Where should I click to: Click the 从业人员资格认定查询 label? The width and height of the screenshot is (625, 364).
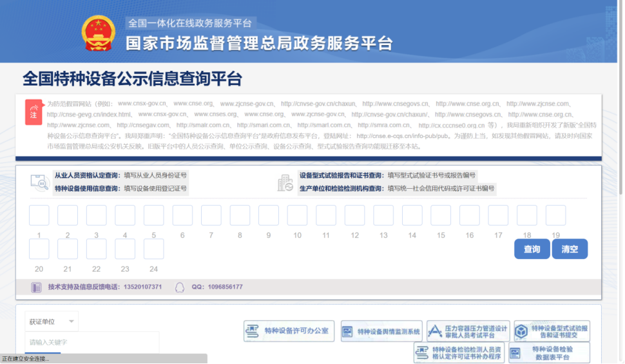coord(88,175)
